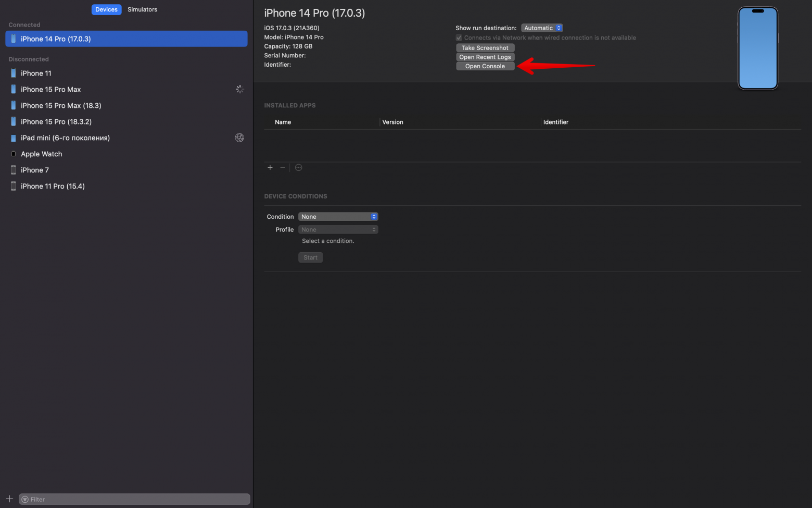The width and height of the screenshot is (812, 508).
Task: Click the iPhone 7 device icon
Action: pyautogui.click(x=13, y=170)
